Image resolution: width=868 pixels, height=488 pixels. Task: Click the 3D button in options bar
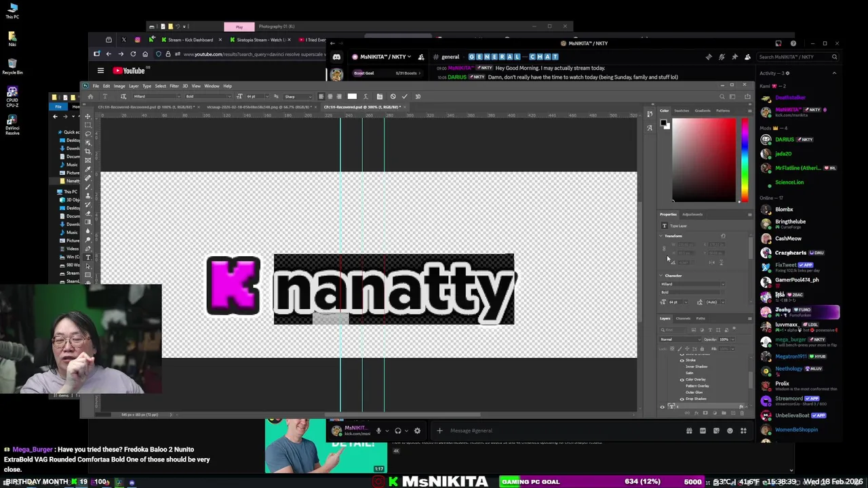(418, 96)
